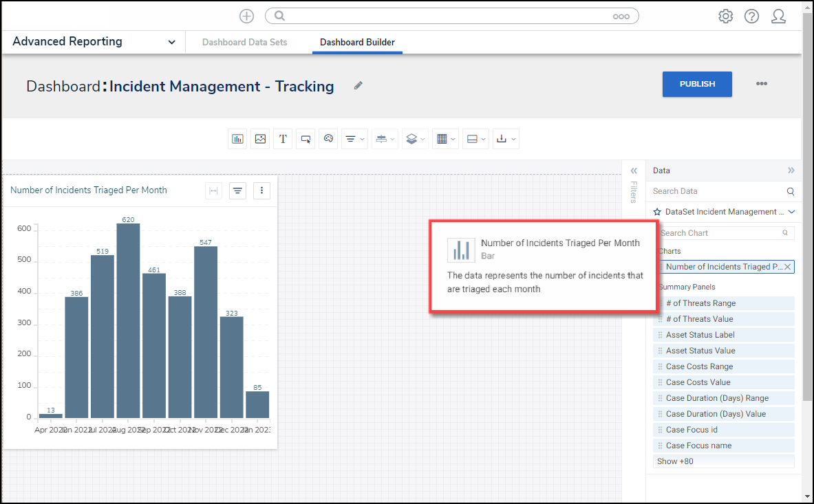
Task: Remove Number of Incidents Triaged chart selection
Action: (787, 267)
